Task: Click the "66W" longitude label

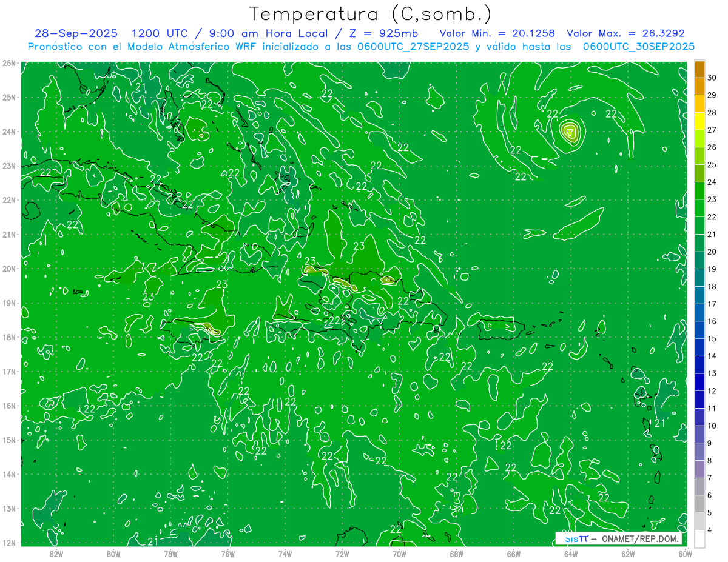Action: click(513, 554)
